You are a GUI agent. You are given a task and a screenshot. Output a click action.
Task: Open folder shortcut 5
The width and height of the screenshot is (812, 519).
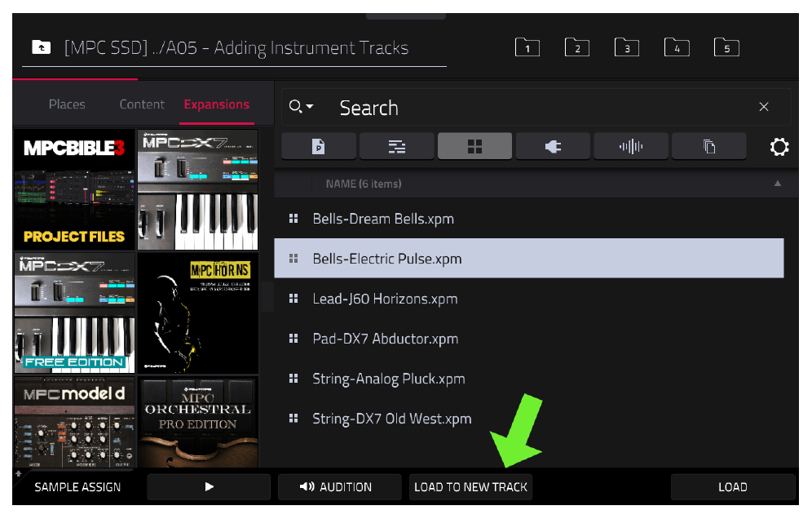[726, 47]
